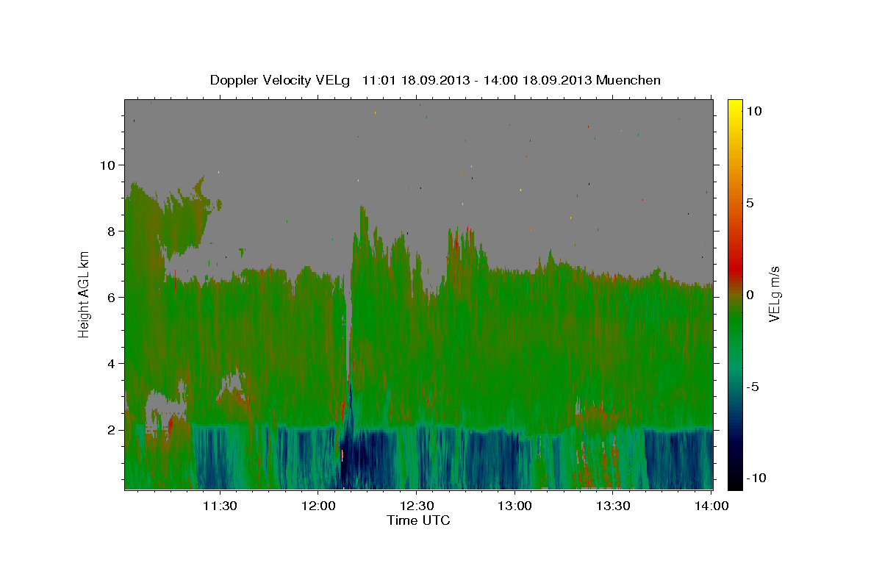The height and width of the screenshot is (588, 882).
Task: Click the '12:30' time axis label
Action: 417,506
